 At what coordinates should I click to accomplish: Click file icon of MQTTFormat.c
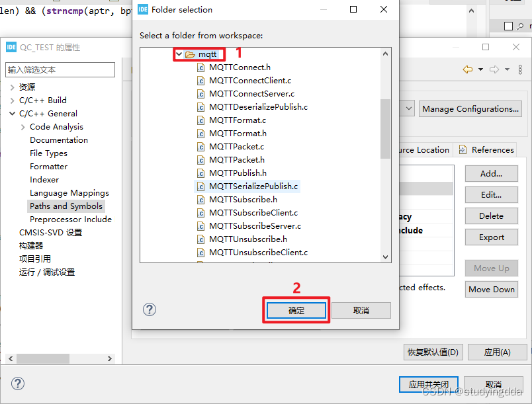[x=201, y=120]
